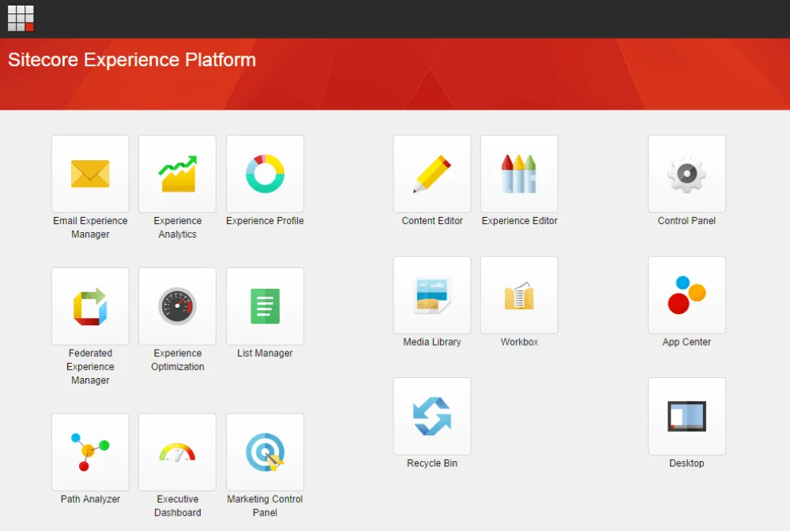Open the Control Panel
Screen dimensions: 790x532
tap(686, 174)
